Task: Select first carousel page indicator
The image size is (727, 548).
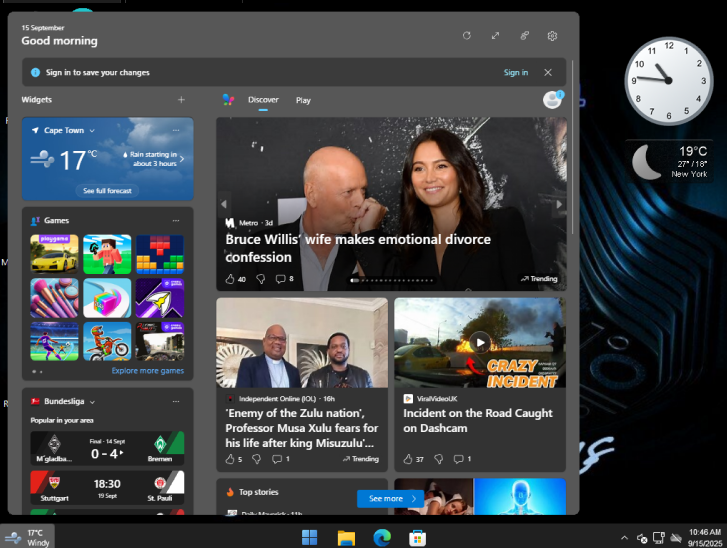Action: (x=354, y=280)
